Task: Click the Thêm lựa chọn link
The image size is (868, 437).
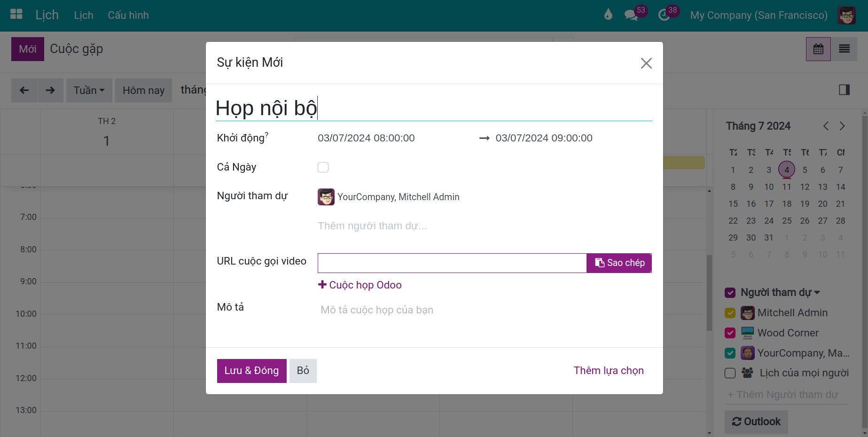Action: click(x=609, y=371)
